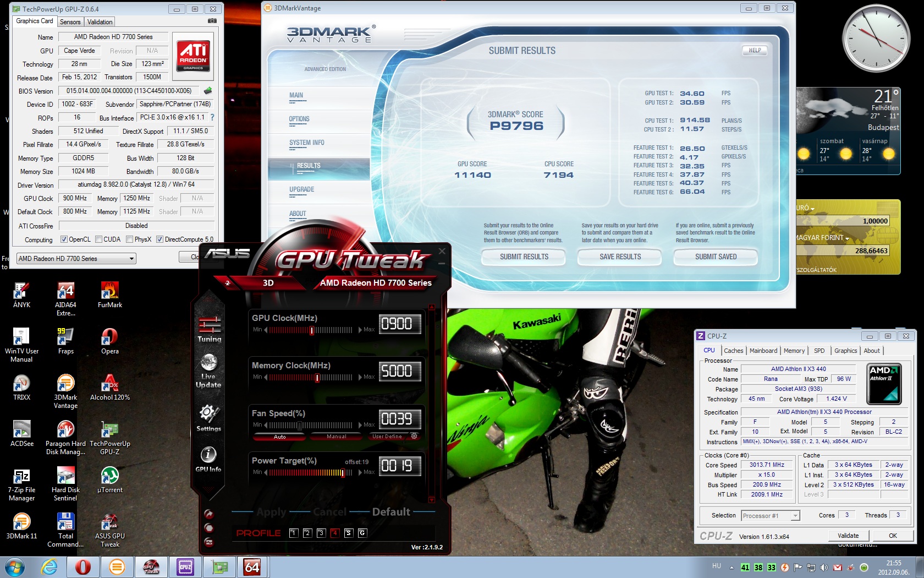Open the Windows Start menu
The image size is (924, 578).
click(14, 567)
